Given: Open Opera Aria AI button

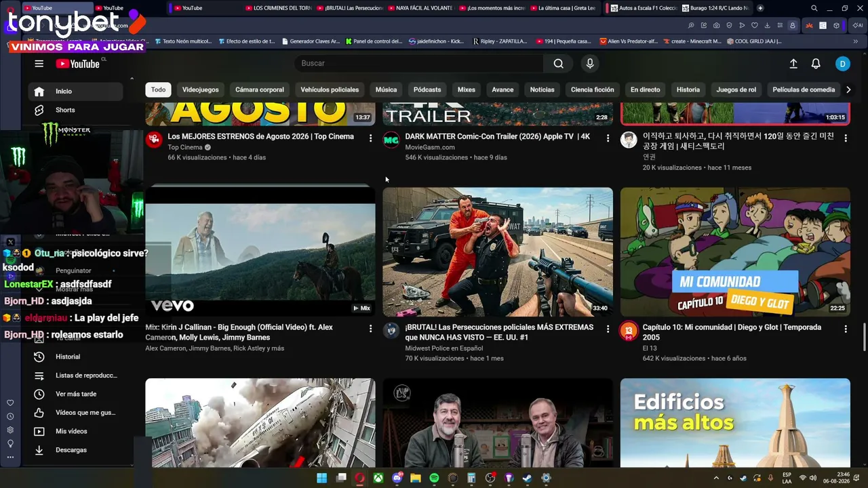Looking at the screenshot, I should 857,26.
